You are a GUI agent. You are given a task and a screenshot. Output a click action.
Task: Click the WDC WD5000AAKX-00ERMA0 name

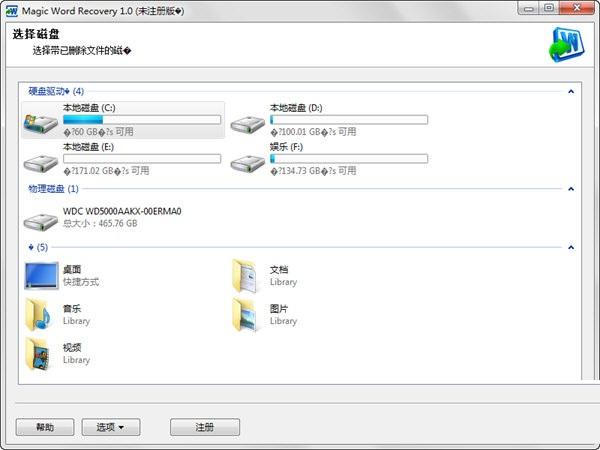[122, 211]
